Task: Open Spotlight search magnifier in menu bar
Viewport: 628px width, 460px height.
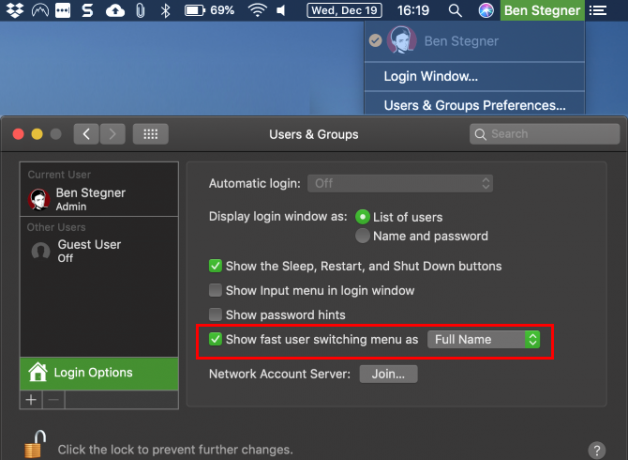Action: [x=455, y=10]
